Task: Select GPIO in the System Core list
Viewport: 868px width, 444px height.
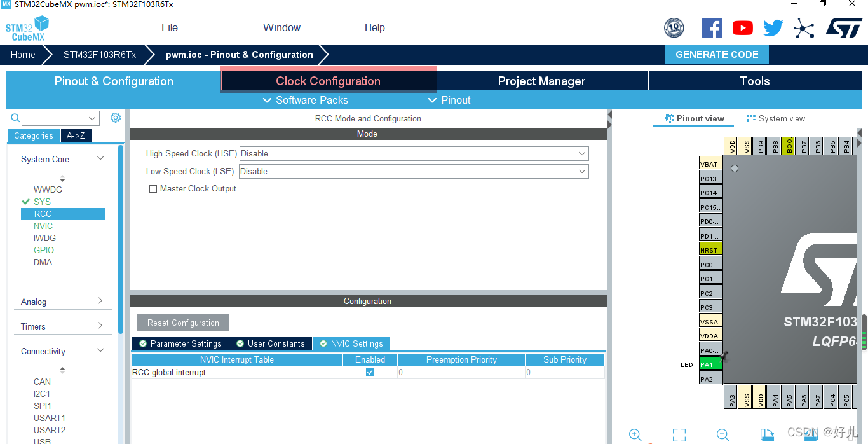Action: tap(44, 250)
